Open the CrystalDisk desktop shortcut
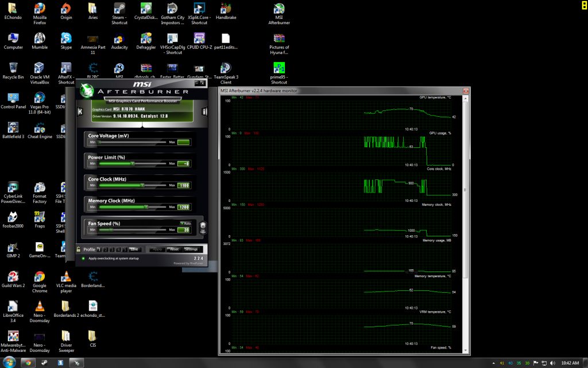This screenshot has width=588, height=368. point(146,11)
